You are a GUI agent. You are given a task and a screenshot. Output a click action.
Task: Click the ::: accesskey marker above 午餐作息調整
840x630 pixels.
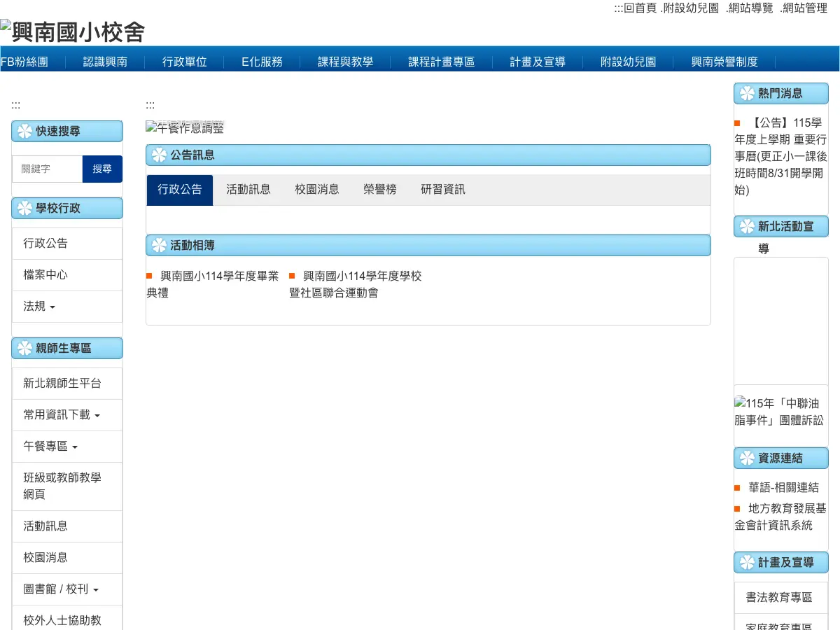tap(150, 105)
